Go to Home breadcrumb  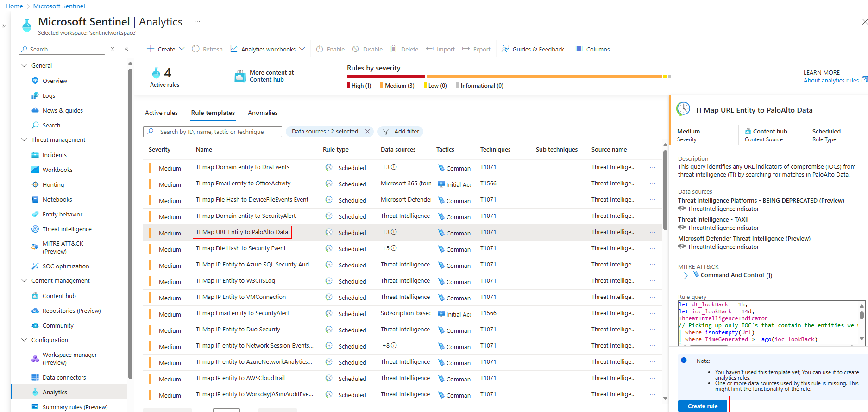click(14, 6)
